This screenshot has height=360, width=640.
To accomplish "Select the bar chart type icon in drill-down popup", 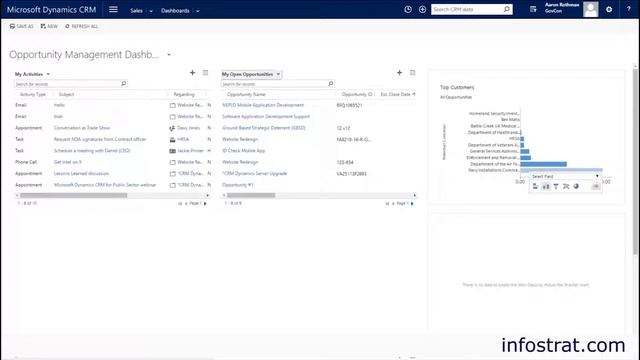I will pyautogui.click(x=535, y=187).
